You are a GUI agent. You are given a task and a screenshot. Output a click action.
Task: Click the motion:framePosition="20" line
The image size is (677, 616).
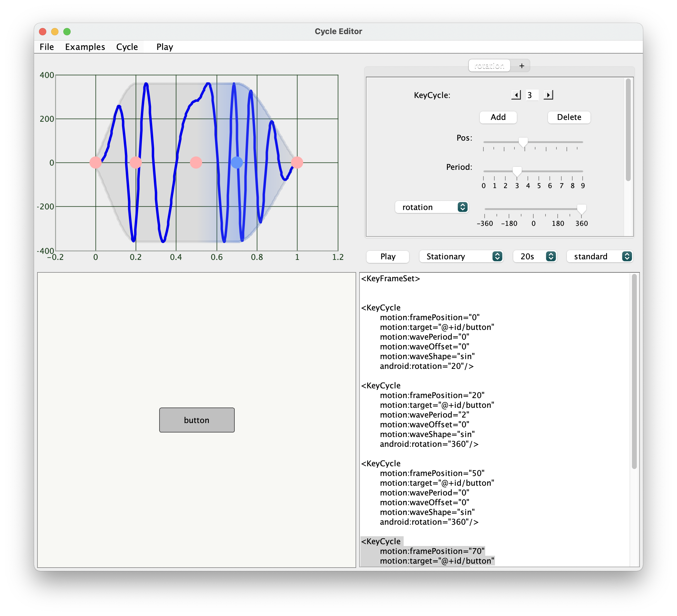coord(432,395)
